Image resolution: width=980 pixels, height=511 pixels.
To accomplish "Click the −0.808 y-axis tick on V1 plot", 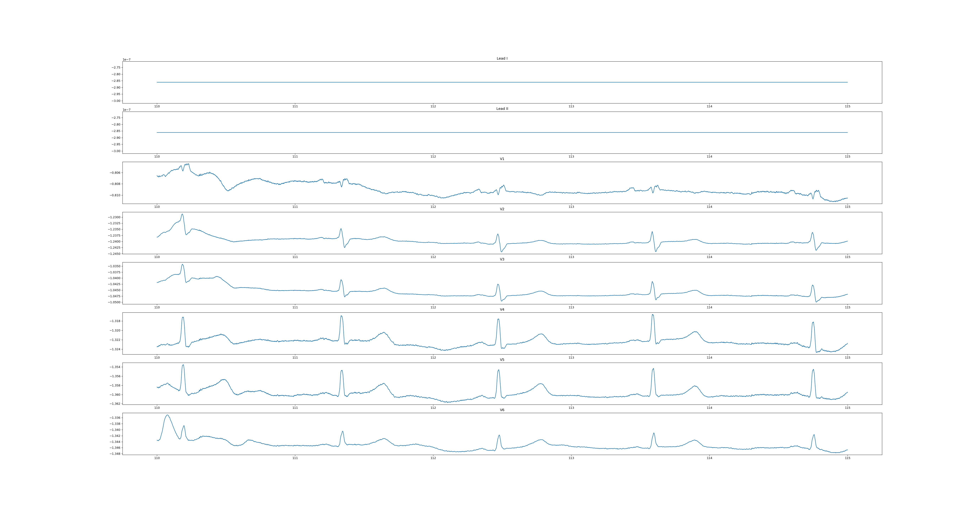I will pos(115,184).
